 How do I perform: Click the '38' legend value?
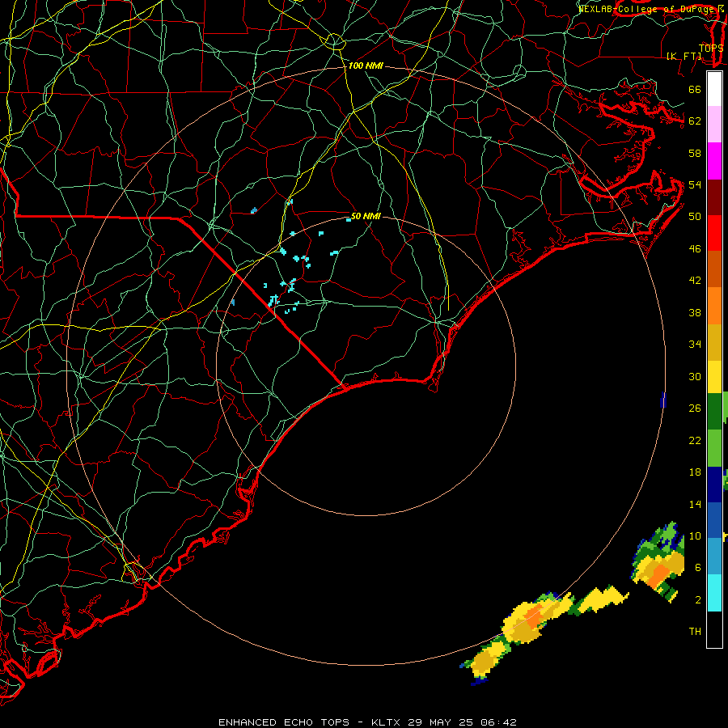pyautogui.click(x=695, y=312)
